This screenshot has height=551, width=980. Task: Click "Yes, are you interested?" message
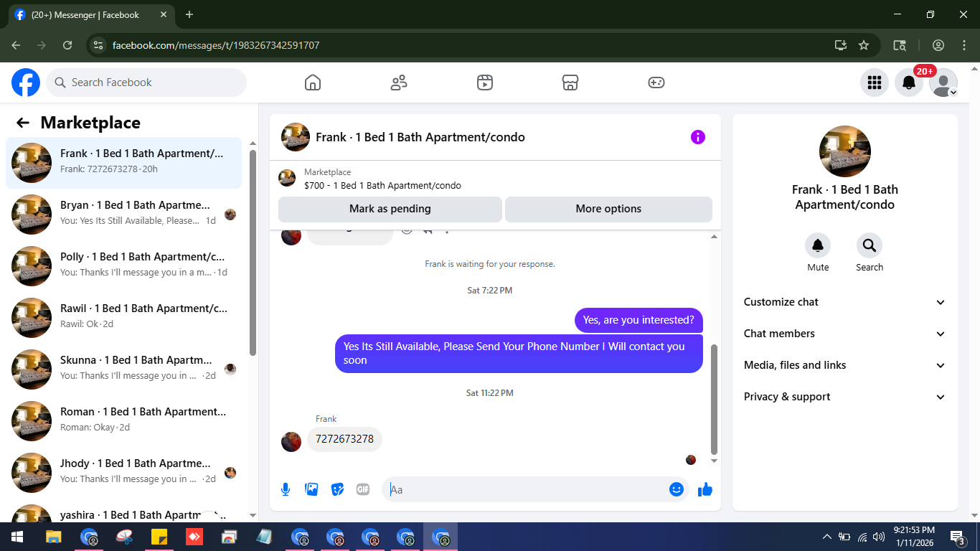[x=639, y=320]
